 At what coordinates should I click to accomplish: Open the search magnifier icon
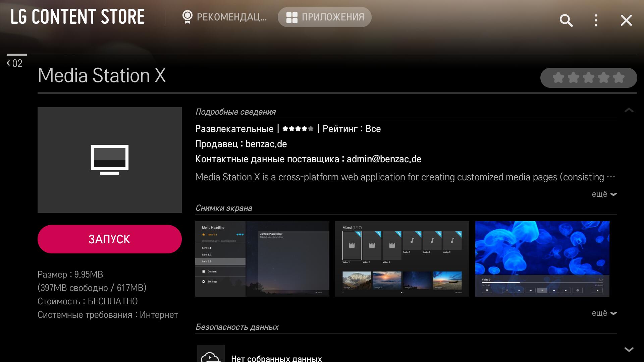[566, 20]
